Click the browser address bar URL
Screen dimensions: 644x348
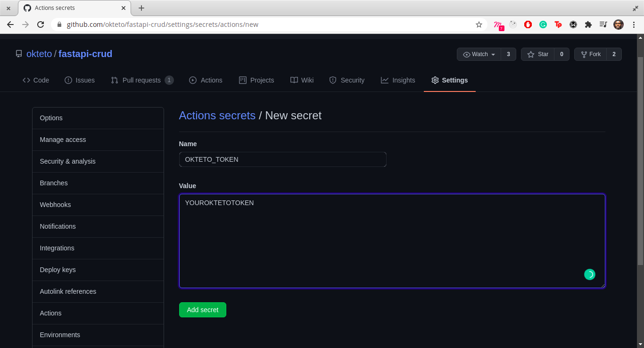pos(163,25)
